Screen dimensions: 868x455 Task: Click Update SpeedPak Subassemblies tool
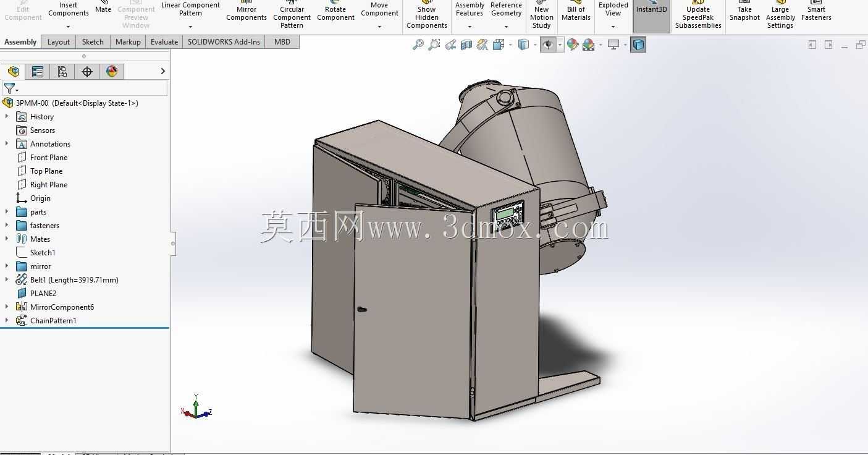698,15
